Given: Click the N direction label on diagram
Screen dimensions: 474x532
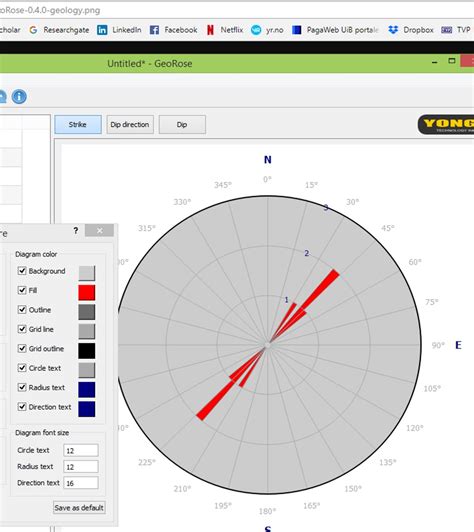Looking at the screenshot, I should 268,160.
